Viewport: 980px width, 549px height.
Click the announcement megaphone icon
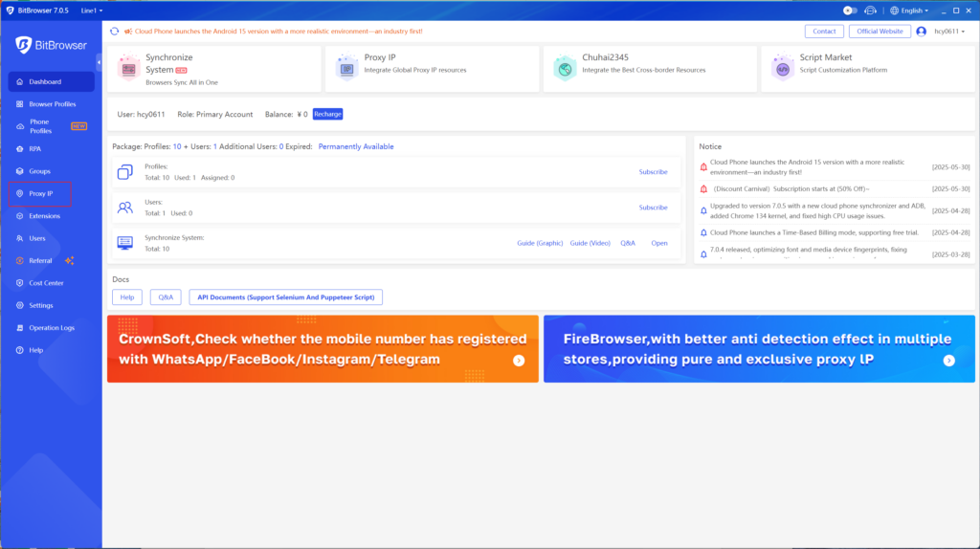tap(128, 32)
